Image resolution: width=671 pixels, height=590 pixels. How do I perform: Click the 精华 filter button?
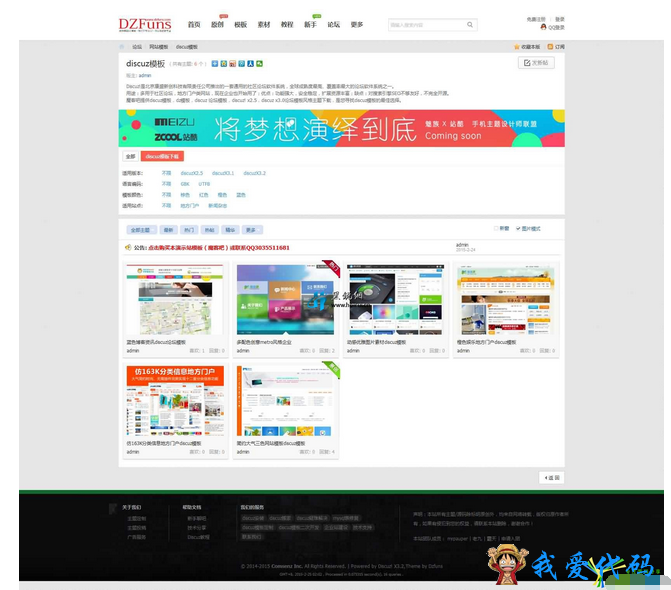point(230,230)
